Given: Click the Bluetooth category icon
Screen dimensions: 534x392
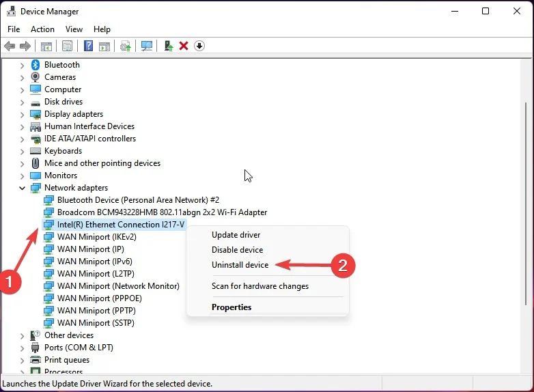Looking at the screenshot, I should click(36, 65).
